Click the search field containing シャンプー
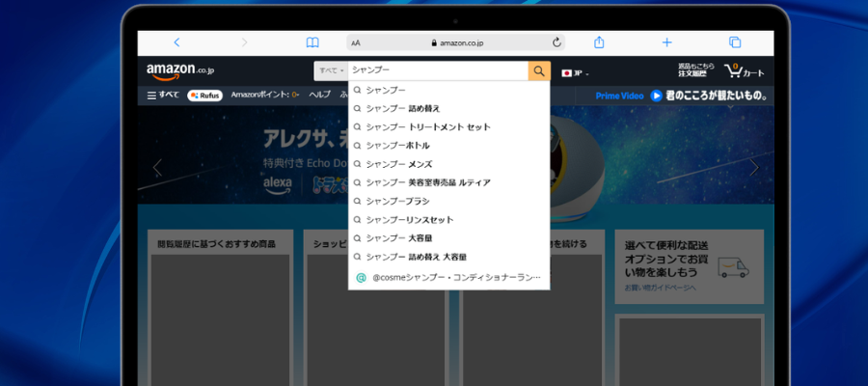Screen dimensions: 868x386 coord(438,70)
